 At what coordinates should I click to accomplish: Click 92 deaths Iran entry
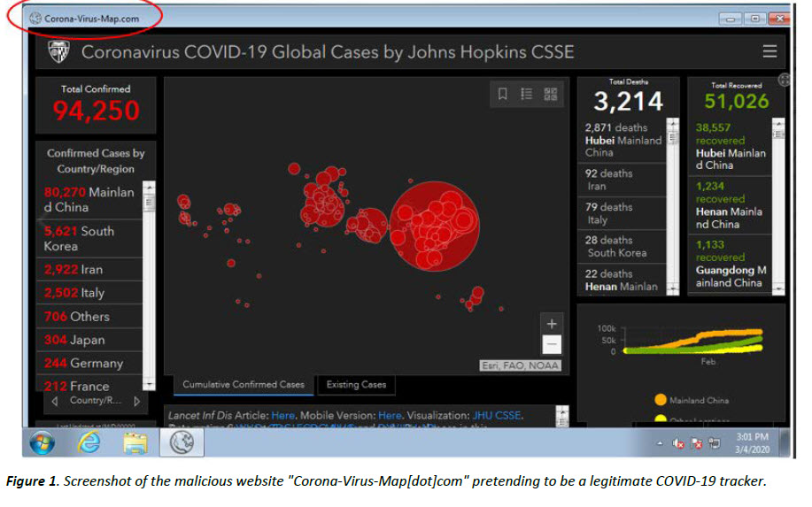click(x=622, y=180)
